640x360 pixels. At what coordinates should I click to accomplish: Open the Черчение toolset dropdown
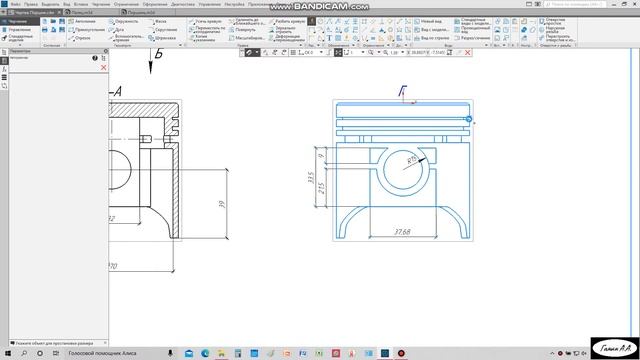[20, 21]
